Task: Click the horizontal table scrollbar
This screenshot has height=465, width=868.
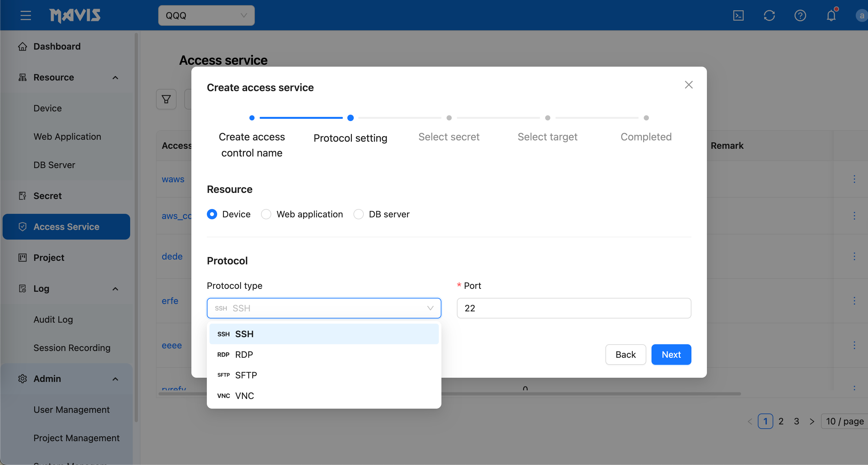Action: point(590,394)
